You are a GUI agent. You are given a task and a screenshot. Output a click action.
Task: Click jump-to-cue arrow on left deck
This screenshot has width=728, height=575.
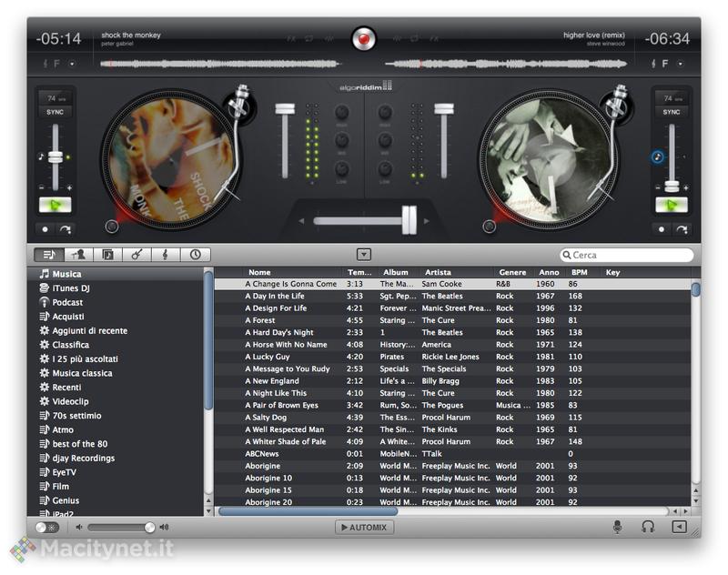[65, 229]
